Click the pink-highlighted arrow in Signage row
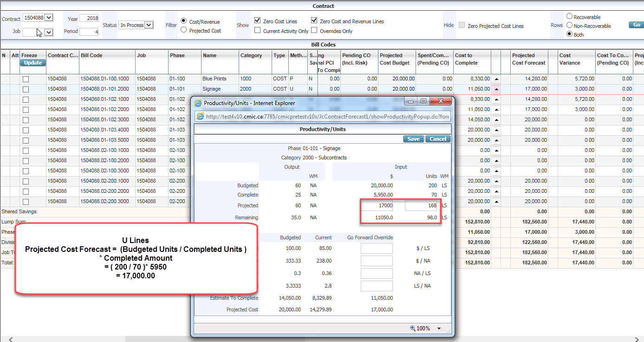644x342 pixels. point(496,89)
